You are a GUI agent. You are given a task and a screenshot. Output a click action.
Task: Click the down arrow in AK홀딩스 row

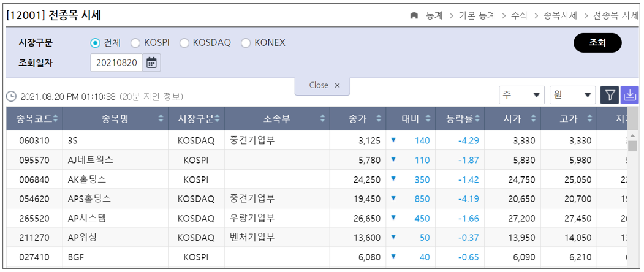393,178
